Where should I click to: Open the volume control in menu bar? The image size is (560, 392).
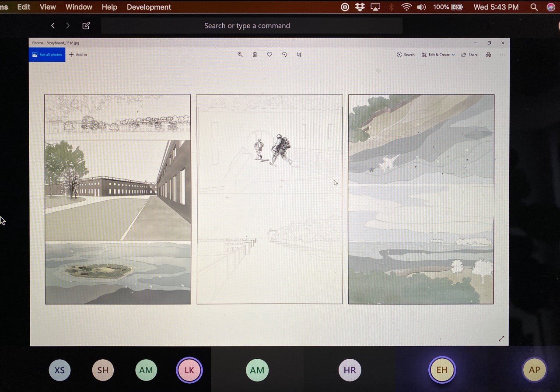click(421, 7)
